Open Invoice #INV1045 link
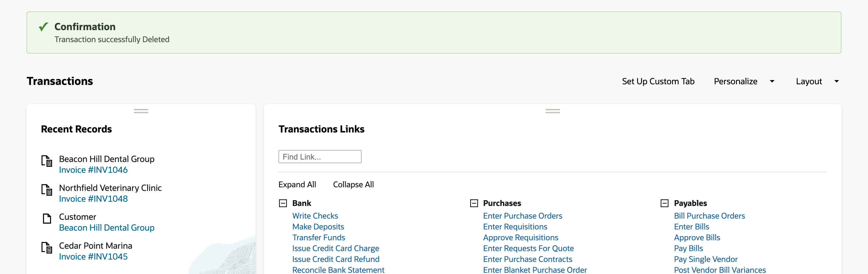 93,257
